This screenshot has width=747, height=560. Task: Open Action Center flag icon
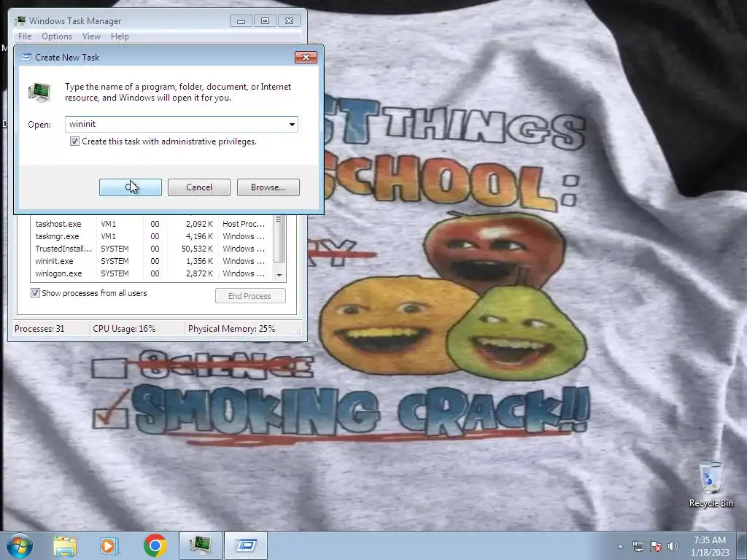tap(656, 546)
